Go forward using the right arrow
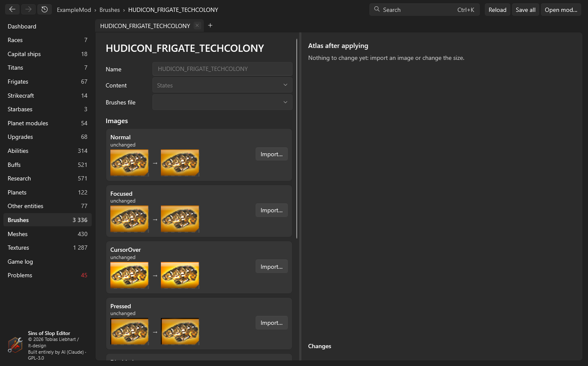The height and width of the screenshot is (366, 588). tap(28, 9)
